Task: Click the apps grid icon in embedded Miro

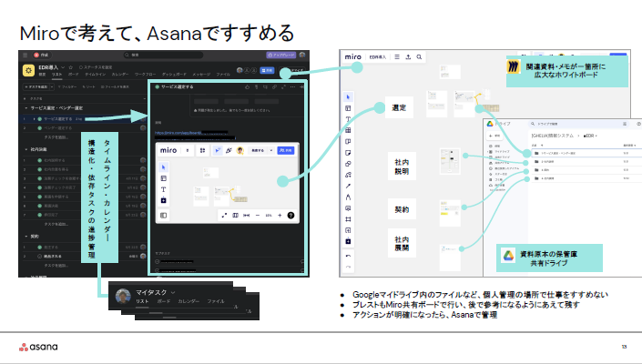Action: [202, 150]
